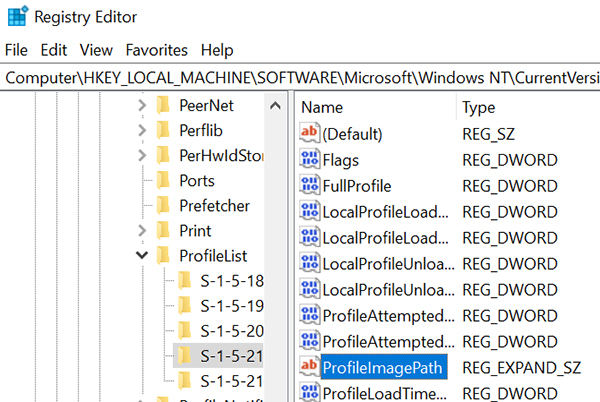
Task: Click the ProfileImagePath string value icon
Action: (x=309, y=366)
